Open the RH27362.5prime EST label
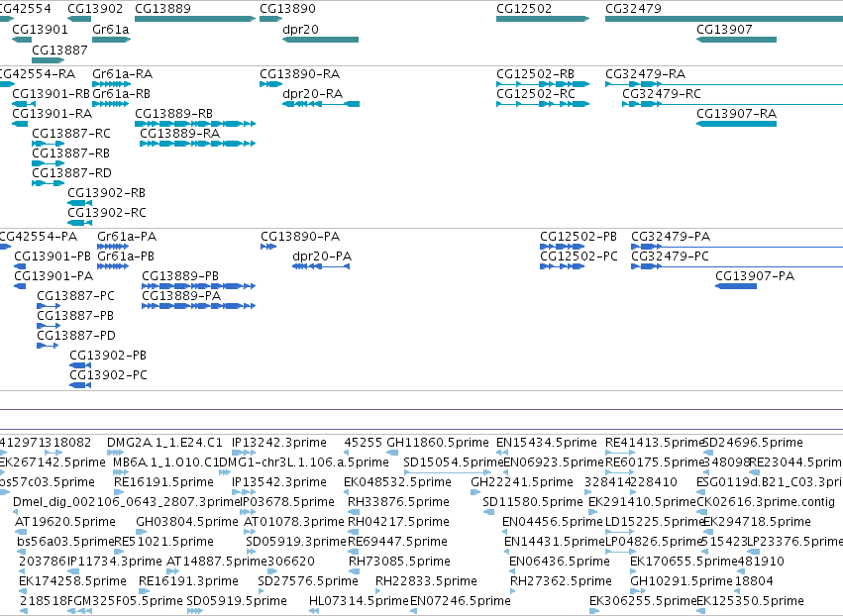This screenshot has height=616, width=843. [x=561, y=581]
